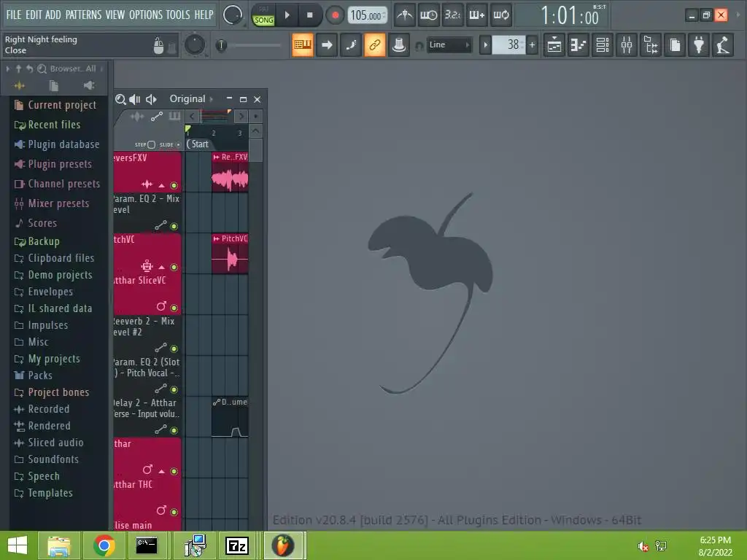
Task: Click the red Record button
Action: click(x=335, y=15)
